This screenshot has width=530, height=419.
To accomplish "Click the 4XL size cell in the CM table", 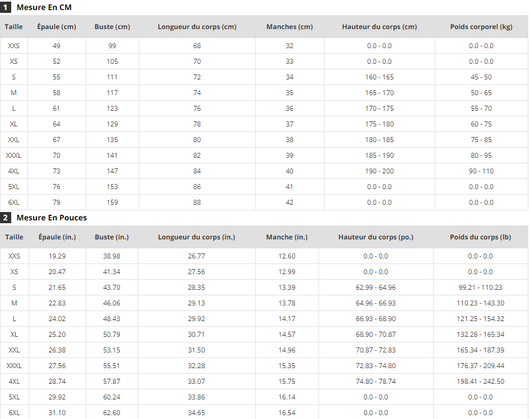I will point(14,171).
